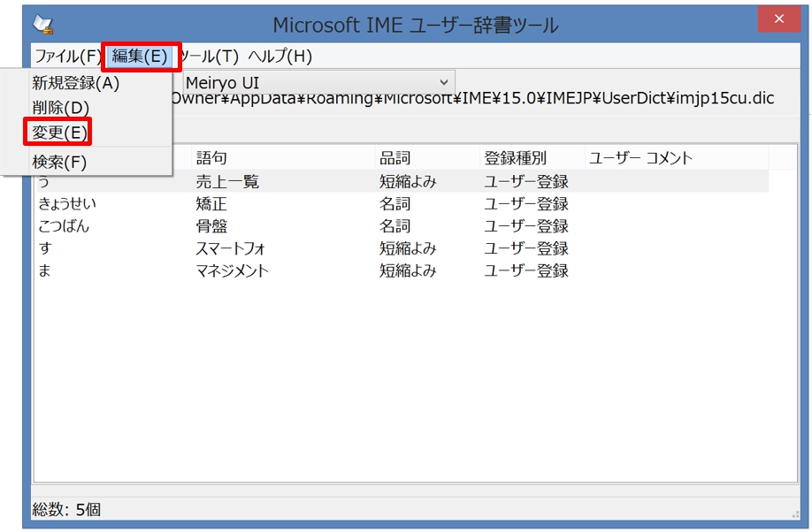The height and width of the screenshot is (532, 812).
Task: Select the ま reading entry
Action: [44, 270]
